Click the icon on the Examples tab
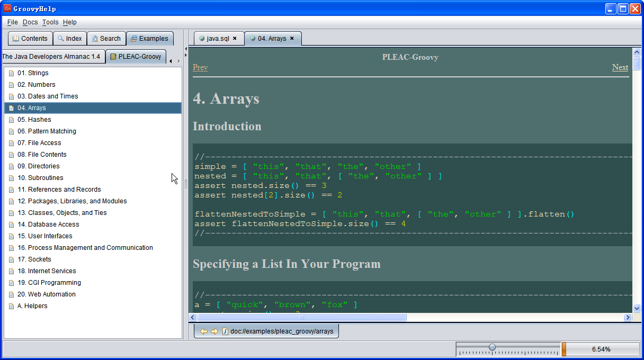 coord(134,39)
